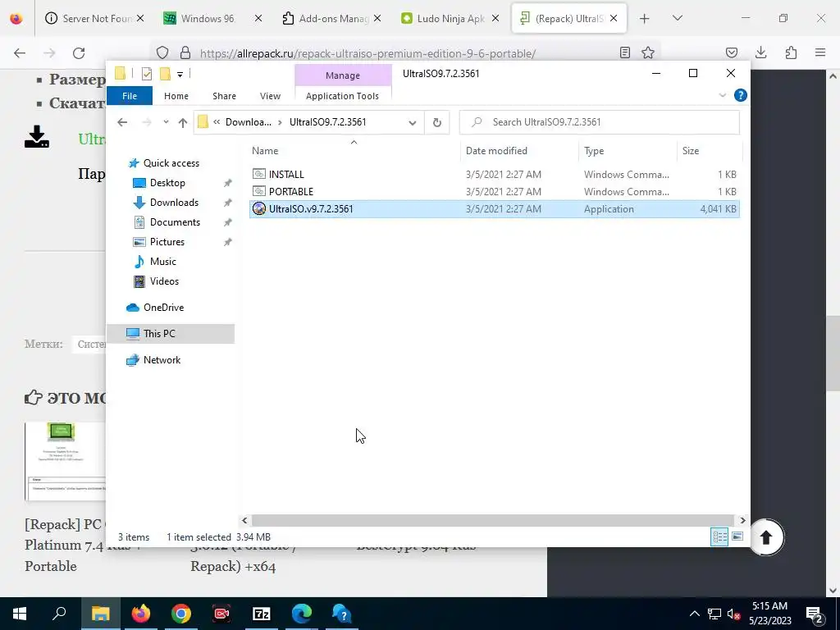
Task: Select OneDrive in navigation pane
Action: (163, 308)
